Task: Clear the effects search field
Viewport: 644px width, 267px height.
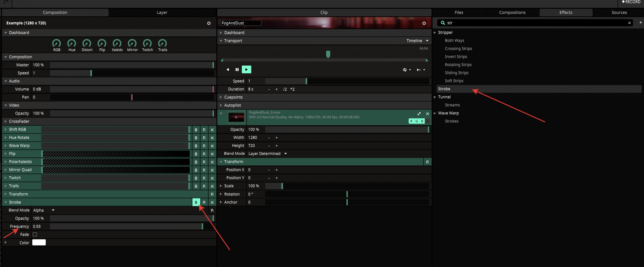Action: [629, 23]
